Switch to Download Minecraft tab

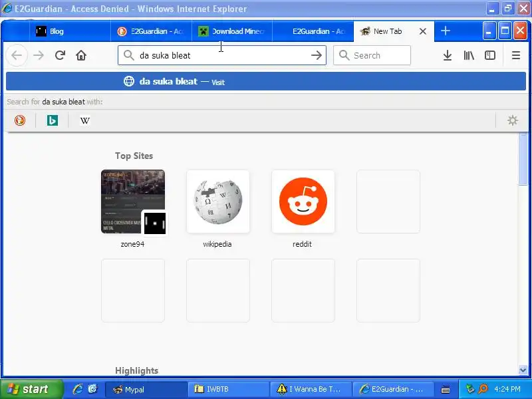click(232, 31)
